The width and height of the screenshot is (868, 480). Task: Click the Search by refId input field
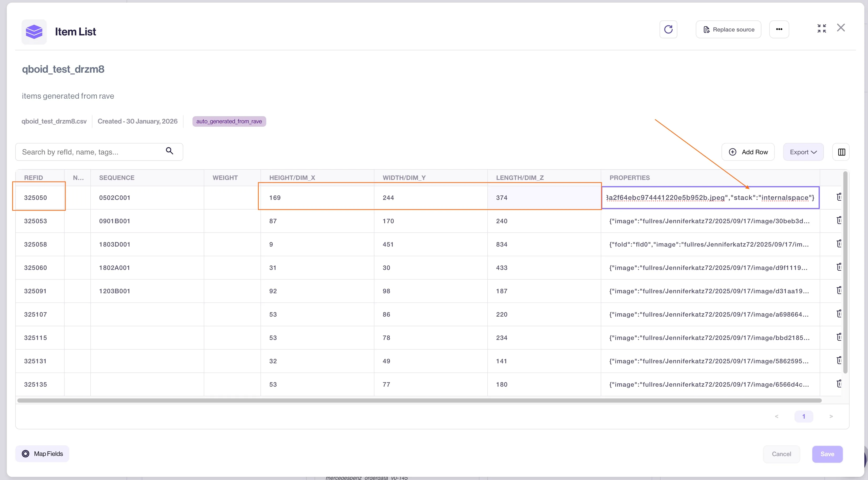[99, 152]
